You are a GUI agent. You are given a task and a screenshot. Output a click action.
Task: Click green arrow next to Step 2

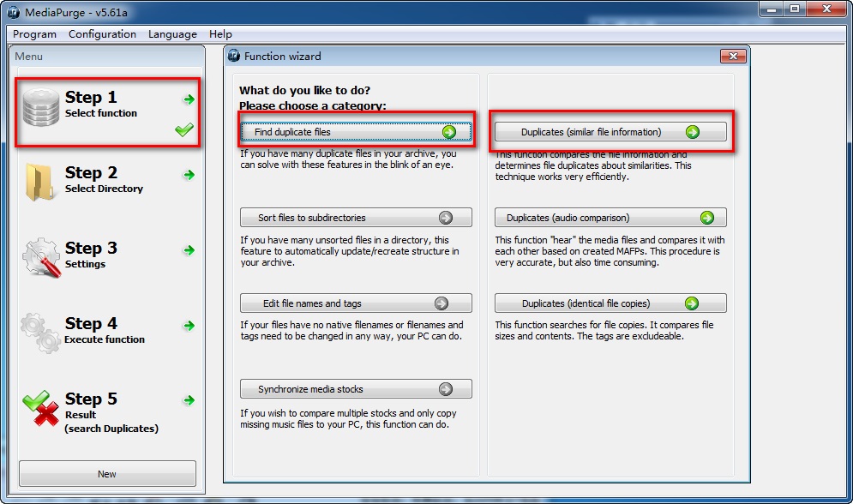tap(189, 175)
